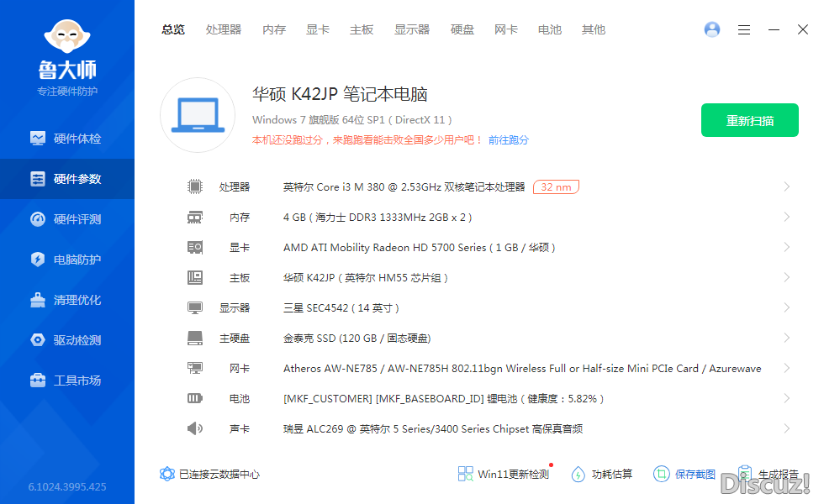Switch to the top 显示器 tab
The width and height of the screenshot is (824, 504).
coord(412,30)
